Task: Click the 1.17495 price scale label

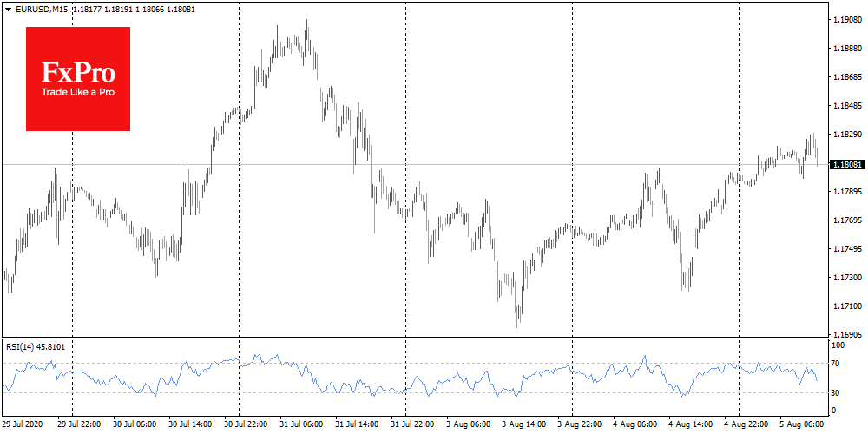Action: [x=845, y=249]
